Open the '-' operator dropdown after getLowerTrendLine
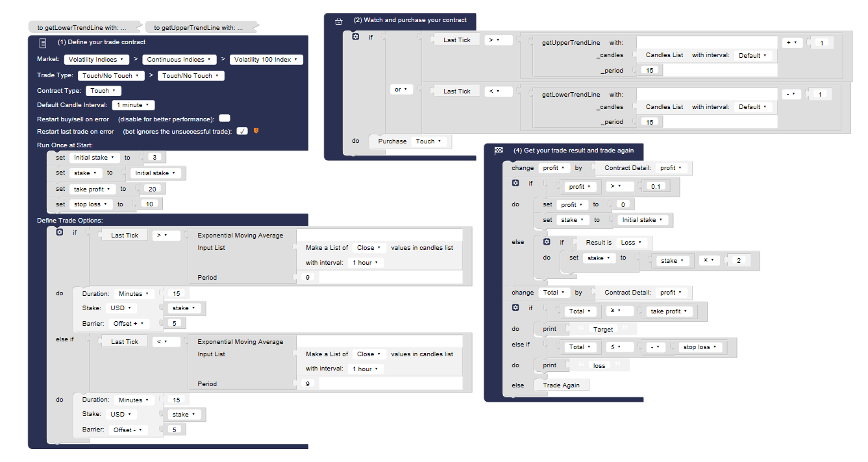 (x=791, y=95)
